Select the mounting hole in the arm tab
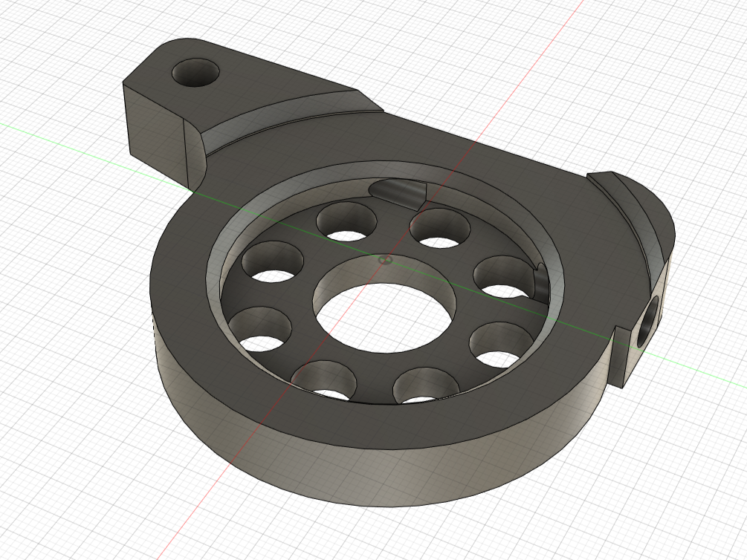The image size is (747, 560). point(195,73)
